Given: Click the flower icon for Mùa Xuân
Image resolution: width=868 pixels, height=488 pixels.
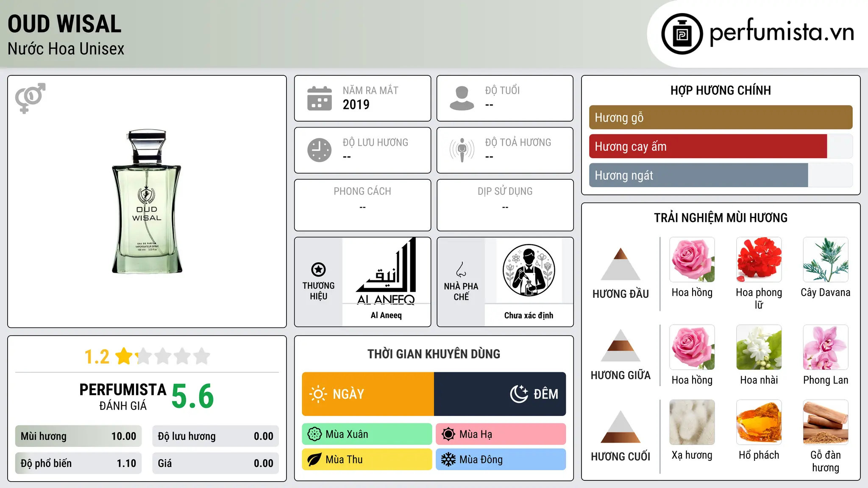Looking at the screenshot, I should [x=314, y=434].
